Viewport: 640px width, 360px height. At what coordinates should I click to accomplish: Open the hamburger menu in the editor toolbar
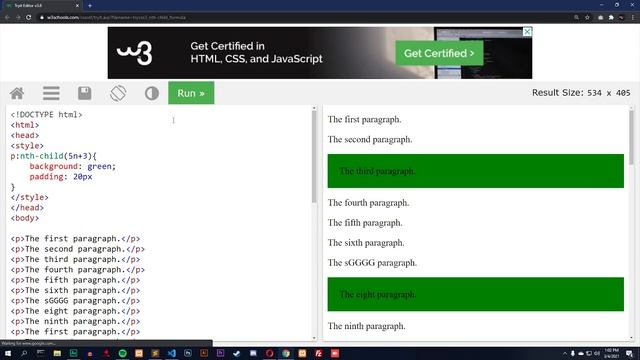tap(51, 93)
